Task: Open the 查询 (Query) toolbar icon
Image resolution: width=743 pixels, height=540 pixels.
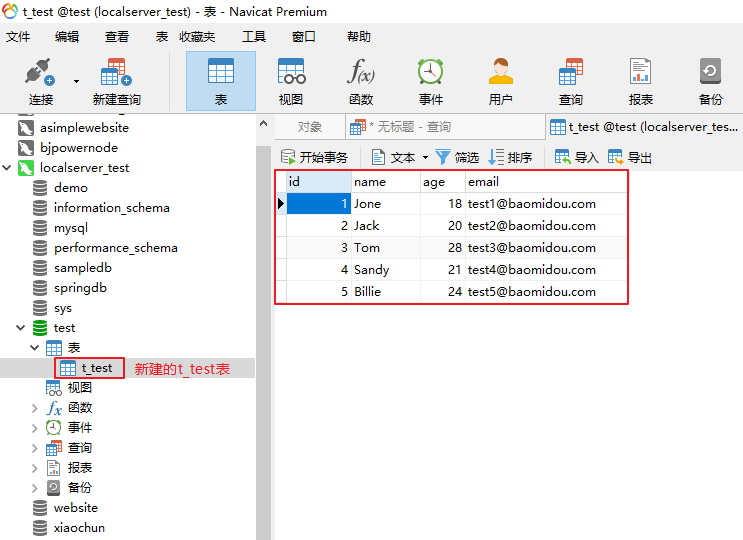Action: tap(571, 81)
